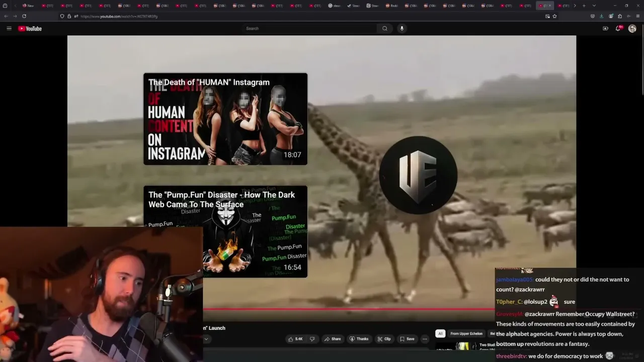The width and height of the screenshot is (644, 362).
Task: Show site security shield information
Action: coord(62,16)
